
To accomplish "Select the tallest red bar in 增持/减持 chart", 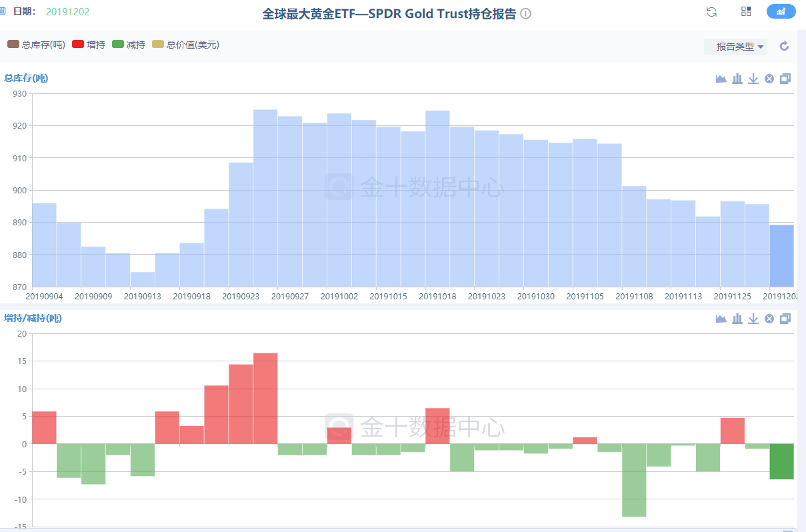I will (x=265, y=399).
